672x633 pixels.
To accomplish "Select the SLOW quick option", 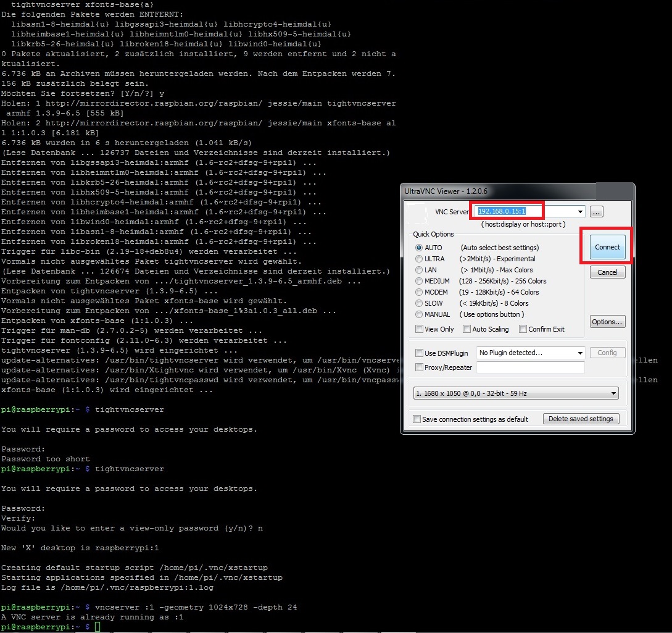I will coord(419,304).
